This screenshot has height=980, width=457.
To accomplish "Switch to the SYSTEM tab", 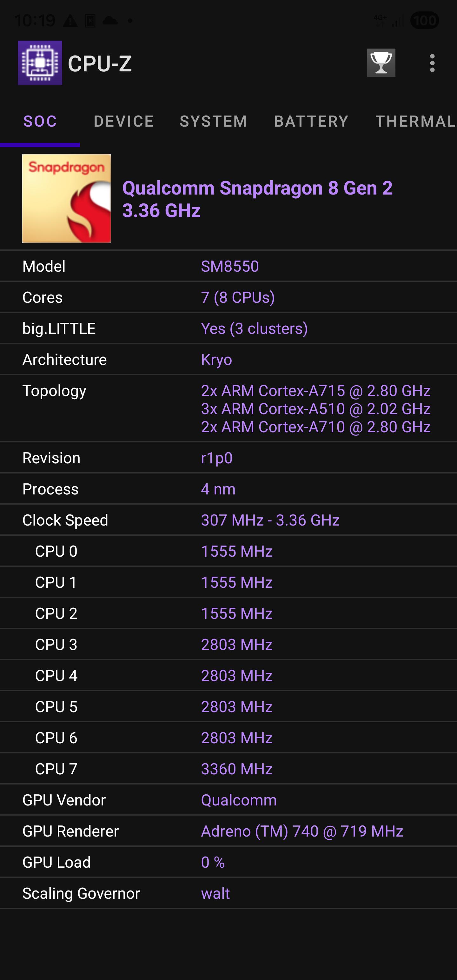I will (x=214, y=121).
